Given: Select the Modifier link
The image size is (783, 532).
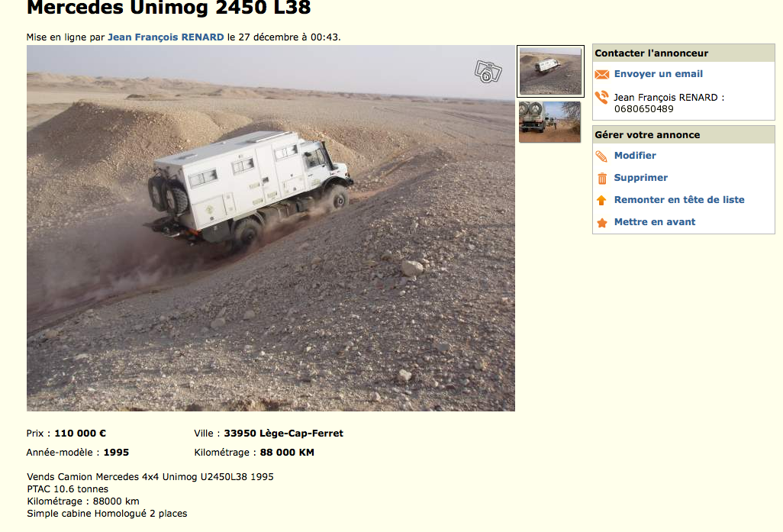Looking at the screenshot, I should click(635, 156).
